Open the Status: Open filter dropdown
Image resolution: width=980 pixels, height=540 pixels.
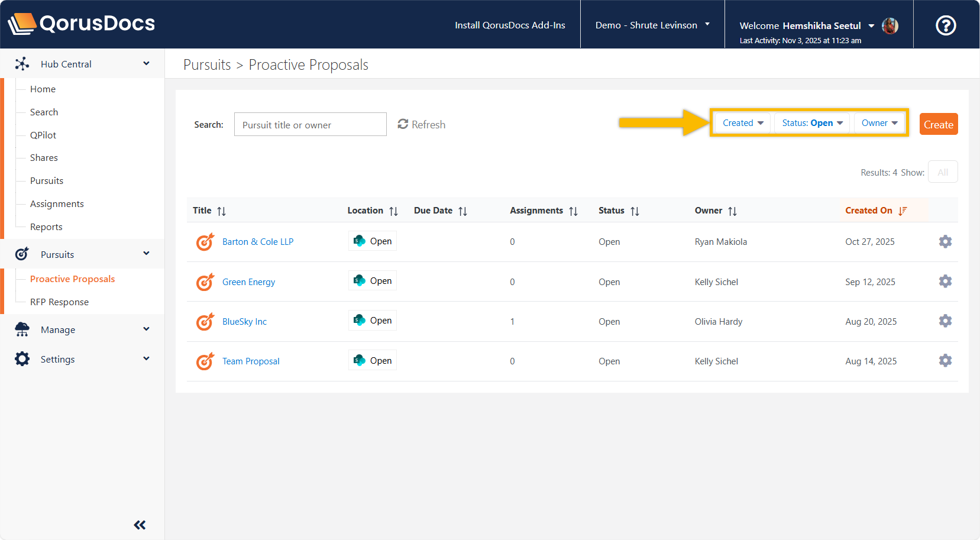812,123
